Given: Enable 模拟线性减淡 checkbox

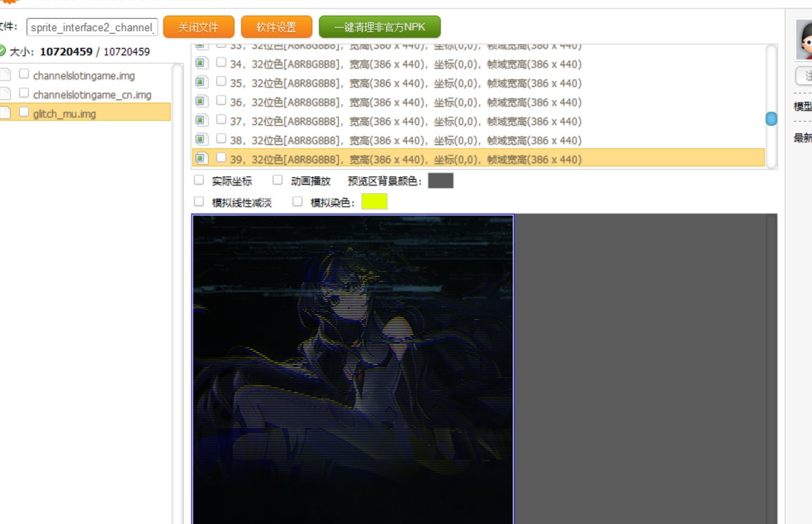Looking at the screenshot, I should pyautogui.click(x=199, y=202).
